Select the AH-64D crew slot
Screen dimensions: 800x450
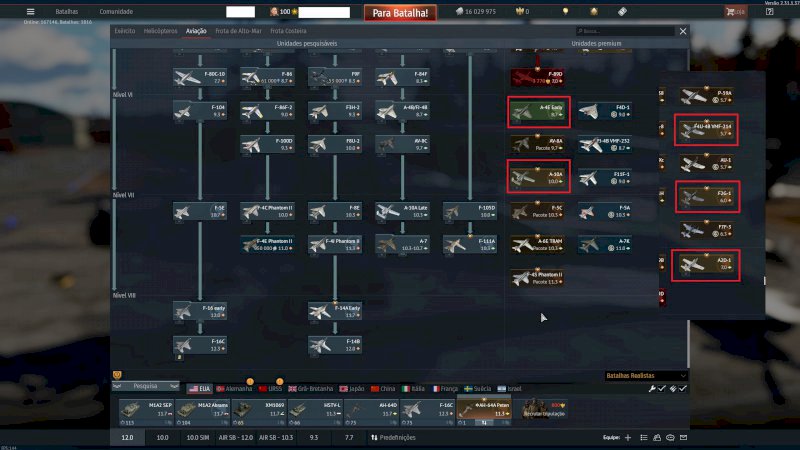click(371, 412)
